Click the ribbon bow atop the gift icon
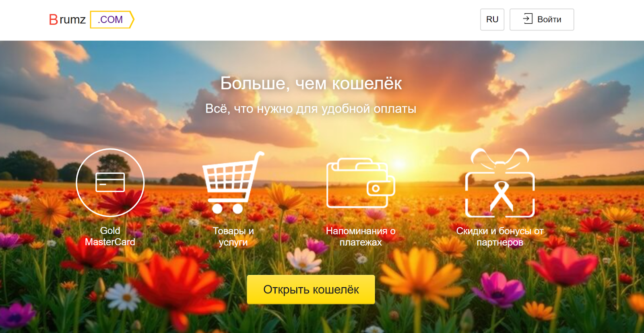644x333 pixels. (x=500, y=160)
